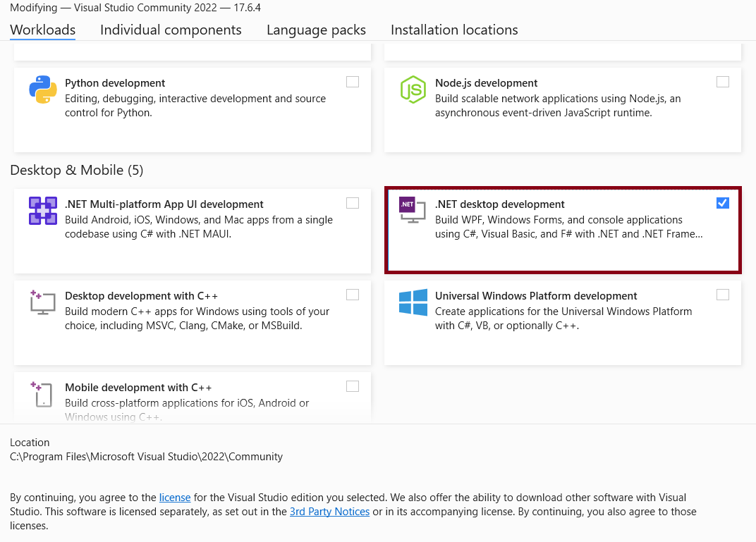Select the Workloads tab
Image resolution: width=756 pixels, height=542 pixels.
(43, 30)
